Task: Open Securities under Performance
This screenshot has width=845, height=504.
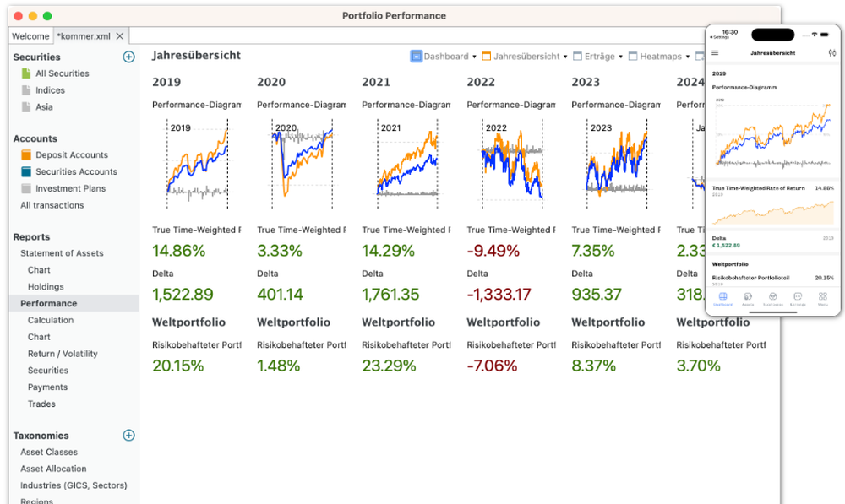Action: pyautogui.click(x=48, y=370)
